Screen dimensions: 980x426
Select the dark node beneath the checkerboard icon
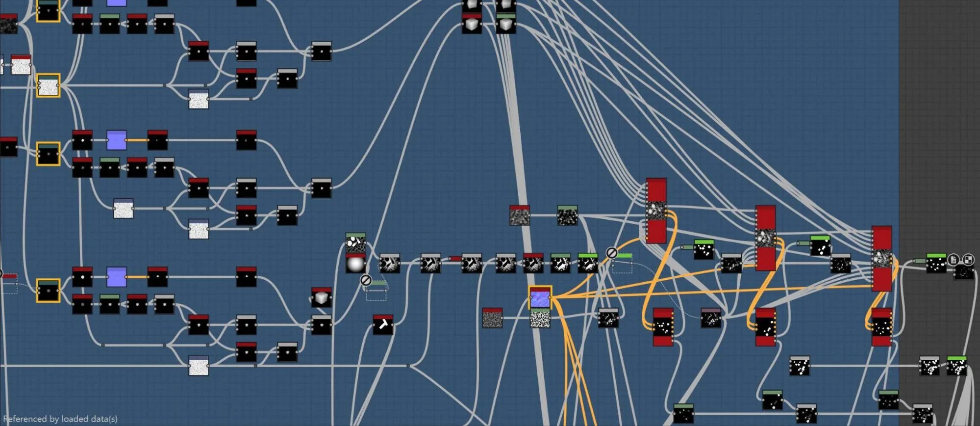(x=964, y=272)
